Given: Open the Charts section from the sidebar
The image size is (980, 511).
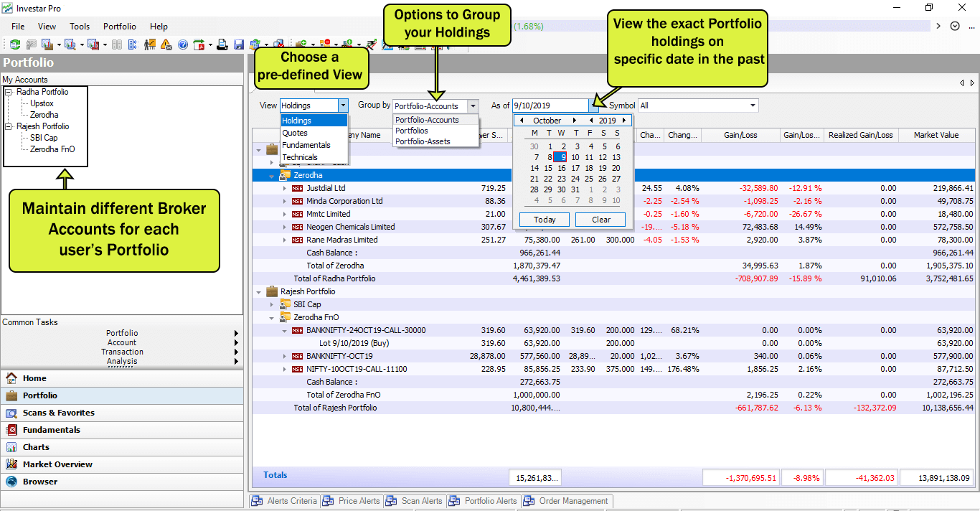Looking at the screenshot, I should coord(44,447).
